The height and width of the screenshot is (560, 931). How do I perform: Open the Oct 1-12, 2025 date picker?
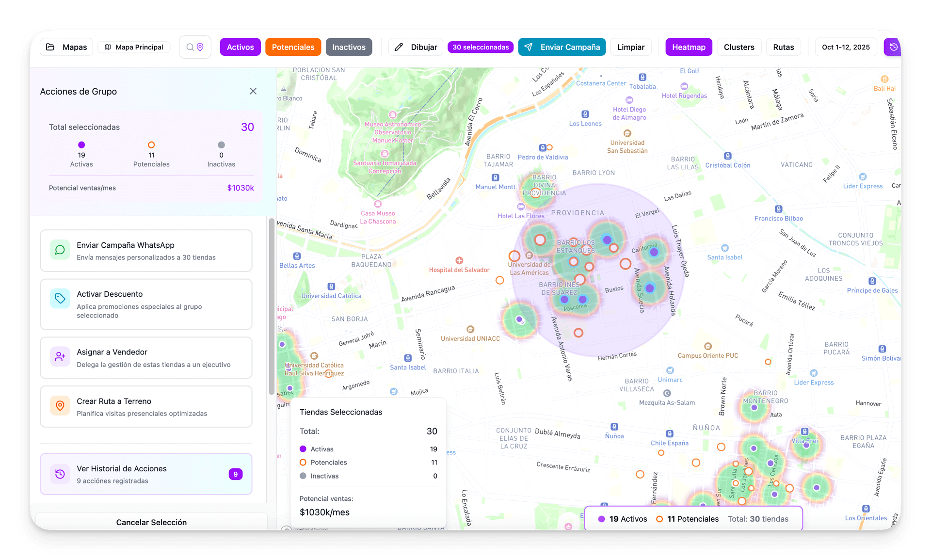[x=846, y=47]
